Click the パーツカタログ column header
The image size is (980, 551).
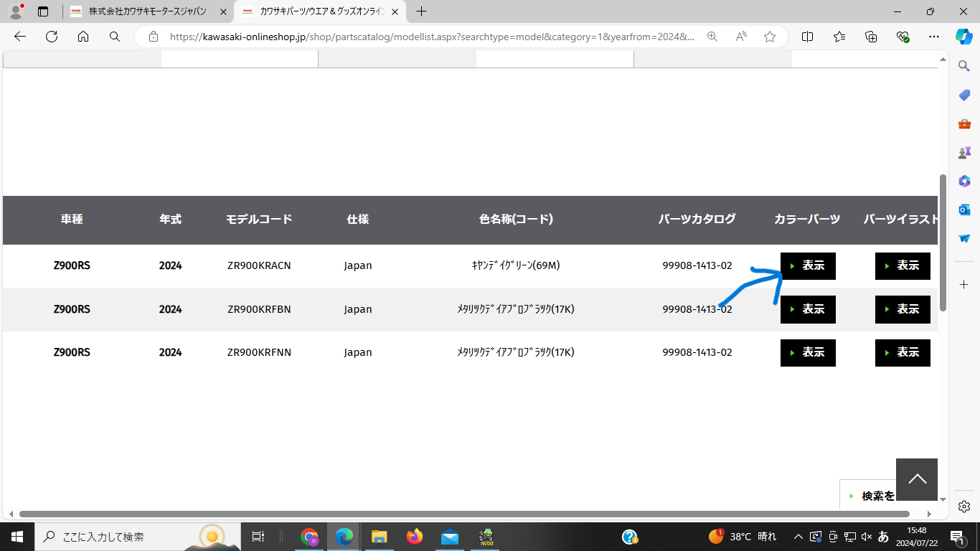[697, 219]
